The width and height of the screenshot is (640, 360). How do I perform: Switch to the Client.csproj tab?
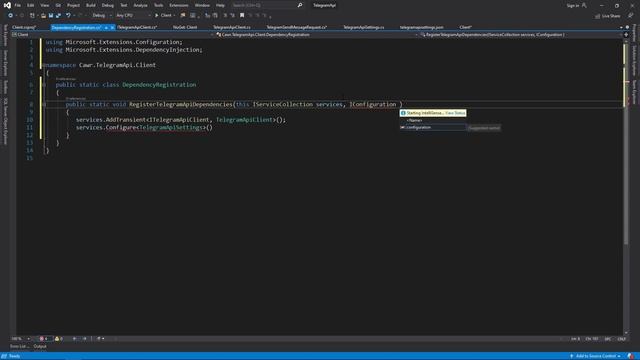(24, 27)
